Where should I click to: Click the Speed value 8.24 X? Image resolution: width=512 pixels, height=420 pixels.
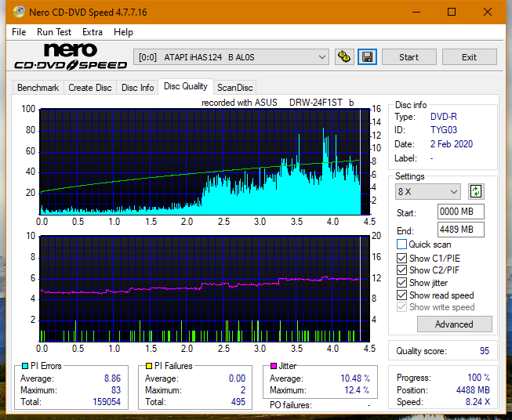(478, 402)
